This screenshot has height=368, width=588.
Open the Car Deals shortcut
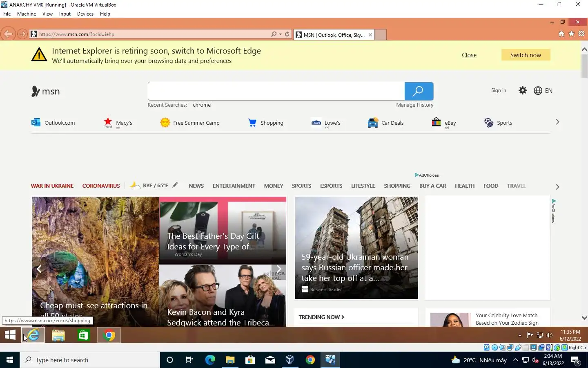click(385, 123)
